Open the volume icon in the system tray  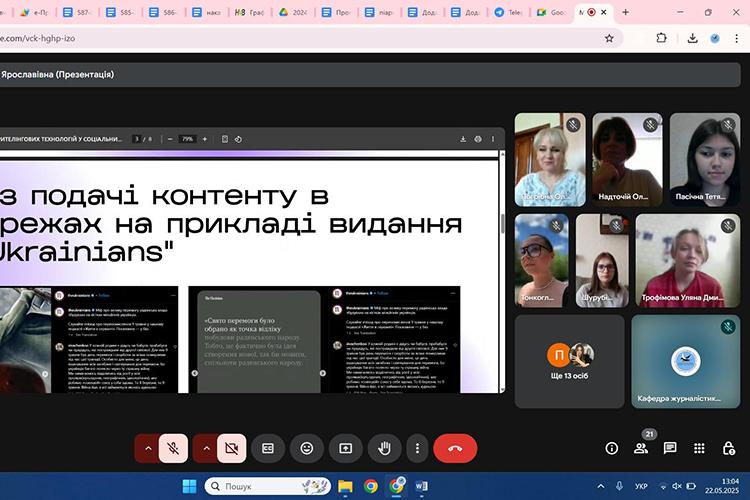[x=677, y=486]
